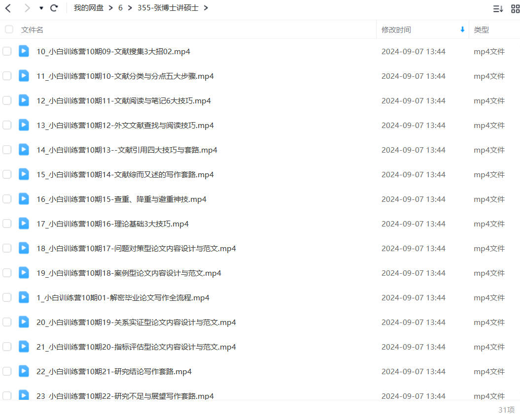Screen dimensions: 520x420
Task: Click the 31项 item count label
Action: 506,410
